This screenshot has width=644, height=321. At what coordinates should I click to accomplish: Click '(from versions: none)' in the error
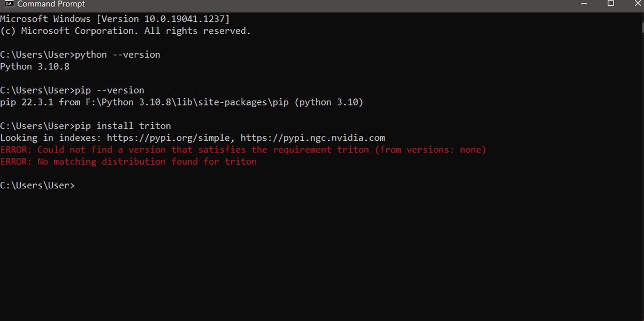[431, 150]
